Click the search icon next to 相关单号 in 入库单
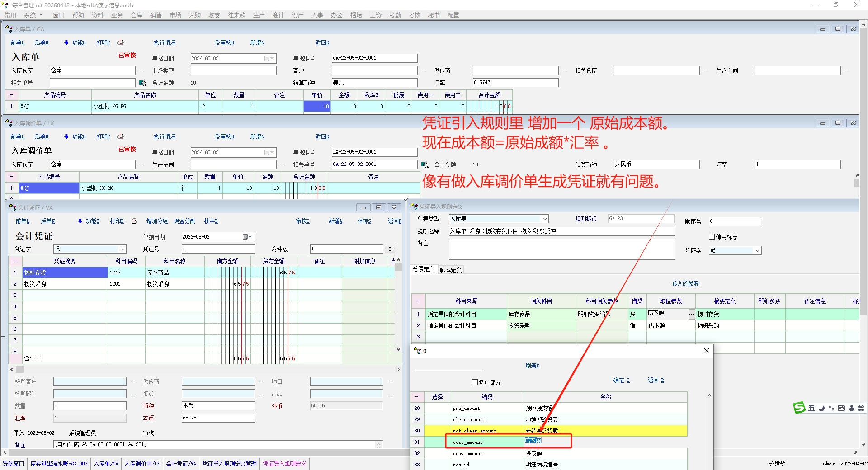Screen dimensions: 868x470 [143, 83]
